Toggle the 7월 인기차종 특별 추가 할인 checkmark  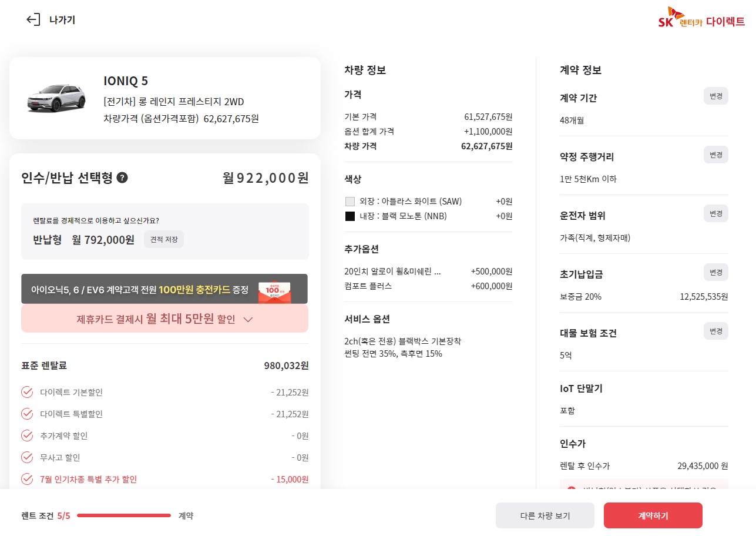click(x=27, y=479)
